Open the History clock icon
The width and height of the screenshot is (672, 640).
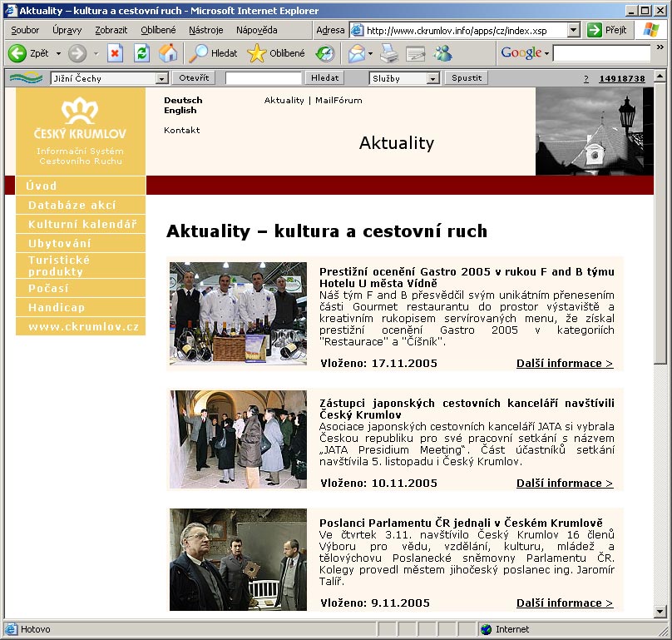click(x=325, y=53)
